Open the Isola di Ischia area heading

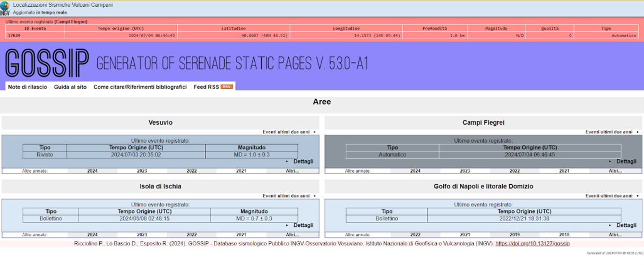click(x=160, y=186)
